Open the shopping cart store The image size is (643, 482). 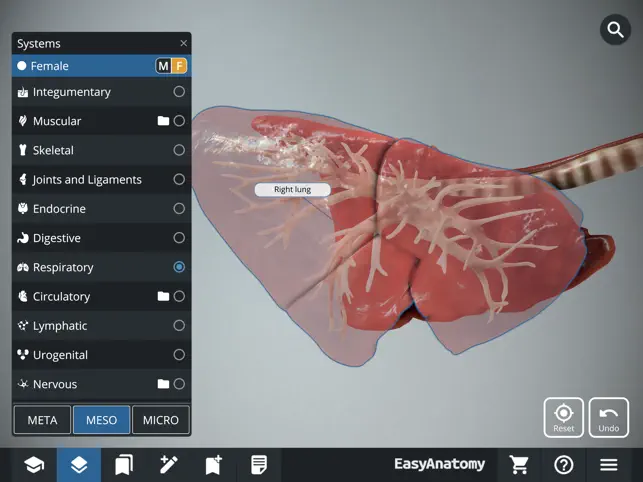point(519,465)
